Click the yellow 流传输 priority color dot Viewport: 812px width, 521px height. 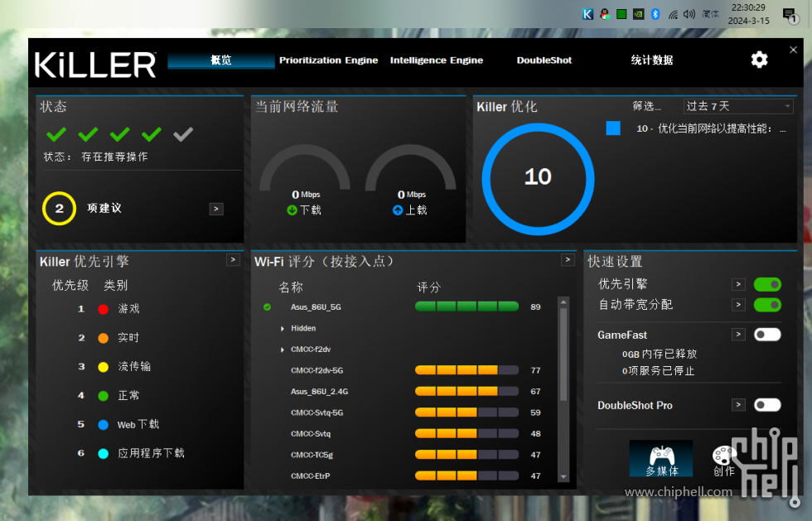[x=103, y=367]
